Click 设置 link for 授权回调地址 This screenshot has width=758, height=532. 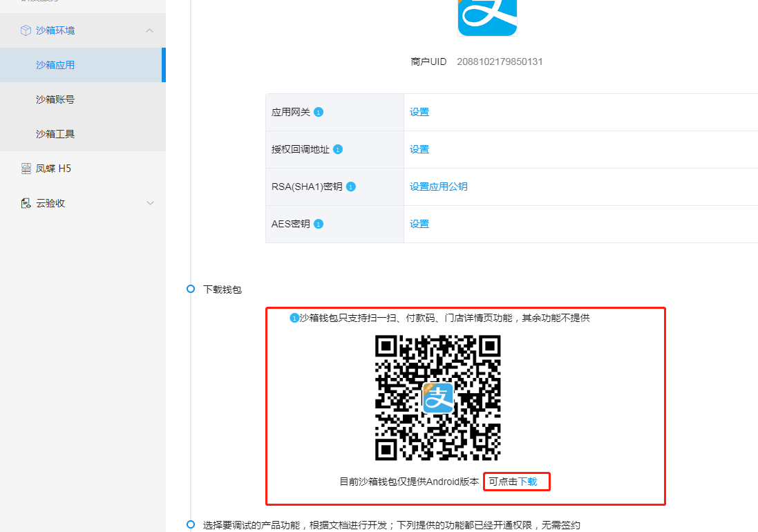click(x=419, y=149)
